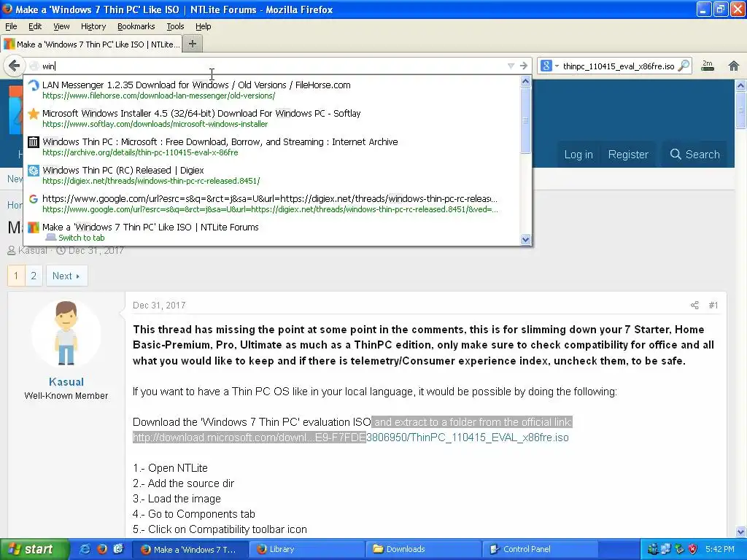Select Microsoft Windows Installer Softlay suggestion
Viewport: 747px width, 560px height.
pyautogui.click(x=271, y=118)
